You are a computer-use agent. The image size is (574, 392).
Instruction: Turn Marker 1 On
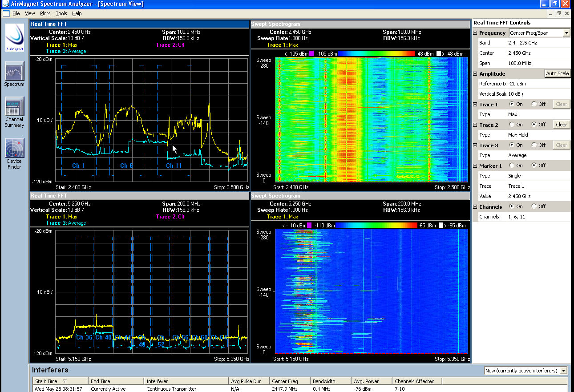click(512, 166)
